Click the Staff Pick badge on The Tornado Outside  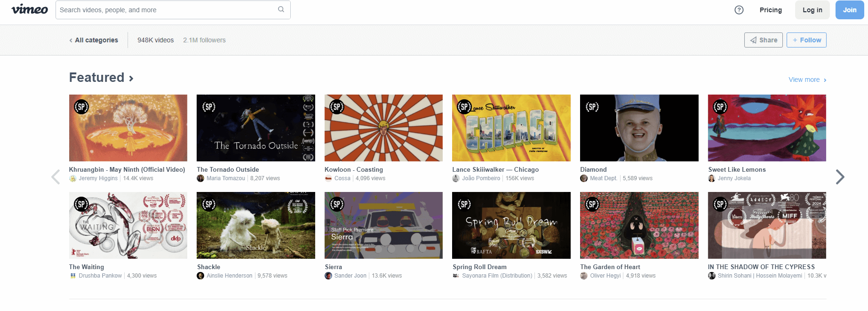pyautogui.click(x=209, y=107)
